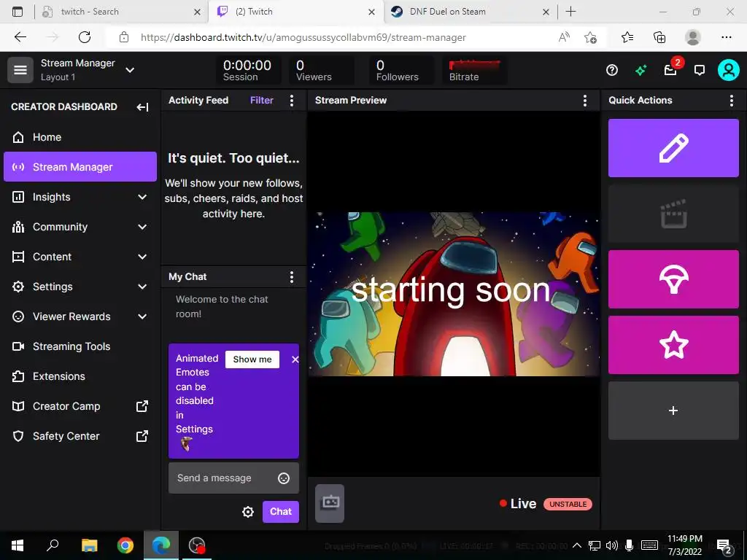Select Stream Manager in sidebar

point(80,167)
